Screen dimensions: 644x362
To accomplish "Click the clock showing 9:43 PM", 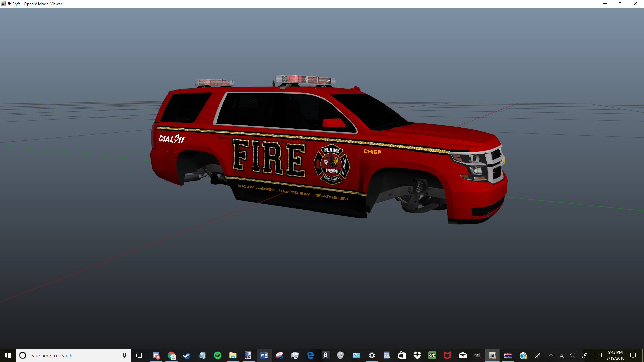I will point(615,355).
